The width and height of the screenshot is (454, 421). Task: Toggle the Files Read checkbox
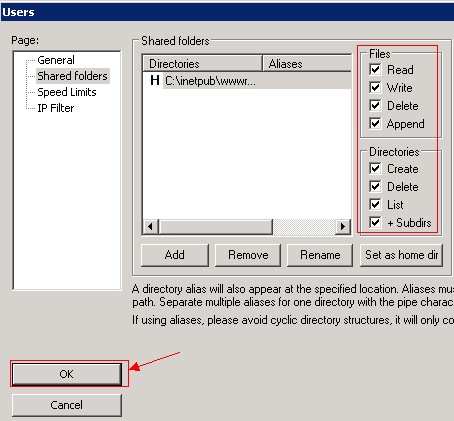pos(375,69)
